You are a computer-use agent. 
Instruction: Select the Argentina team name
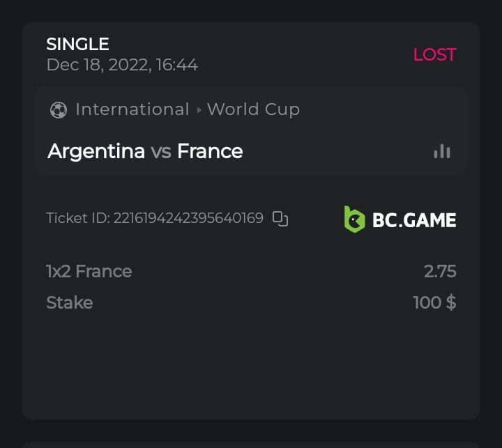[96, 151]
